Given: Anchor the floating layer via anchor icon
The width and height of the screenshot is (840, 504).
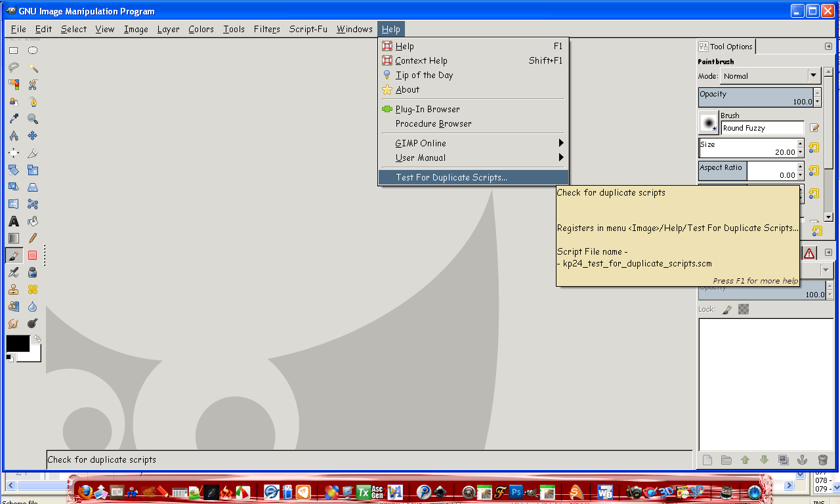Looking at the screenshot, I should pyautogui.click(x=802, y=460).
